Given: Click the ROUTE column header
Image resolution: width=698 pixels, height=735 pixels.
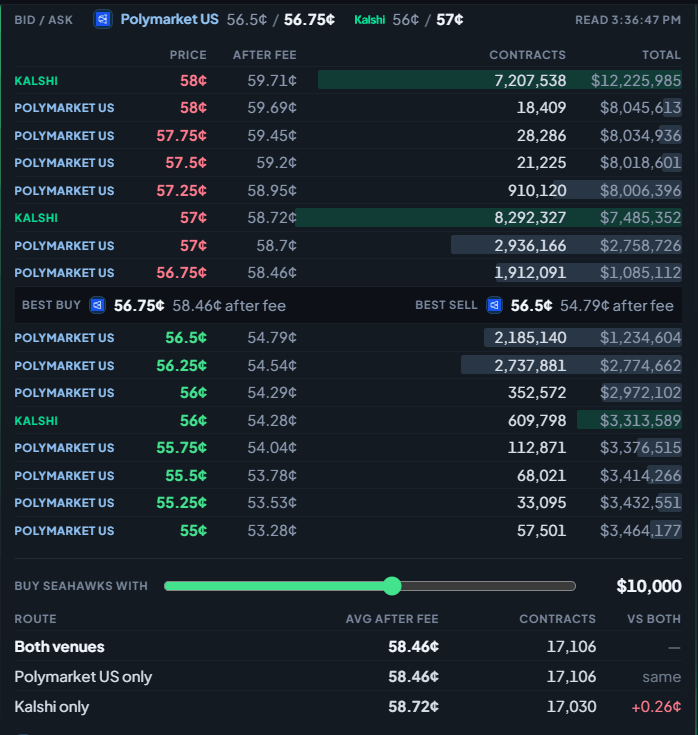Looking at the screenshot, I should coord(35,619).
